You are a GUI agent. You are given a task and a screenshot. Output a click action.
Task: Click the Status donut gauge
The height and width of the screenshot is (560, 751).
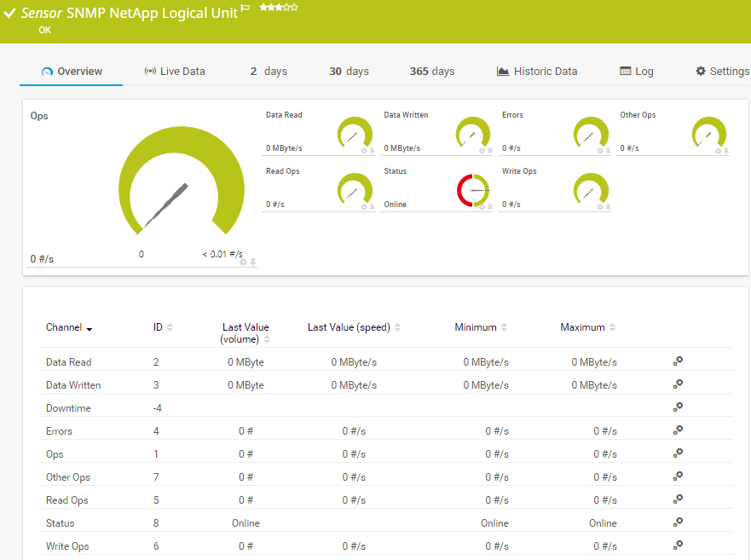[473, 189]
